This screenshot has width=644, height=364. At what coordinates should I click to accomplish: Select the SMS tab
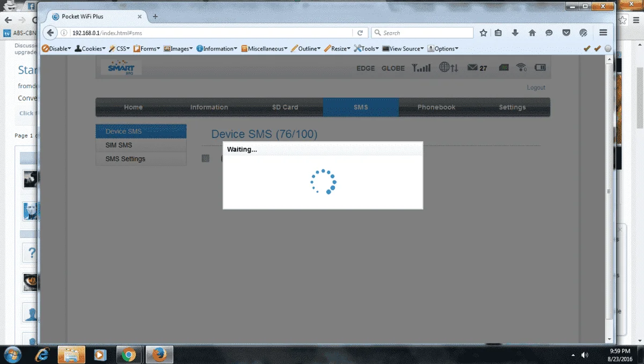(x=361, y=107)
